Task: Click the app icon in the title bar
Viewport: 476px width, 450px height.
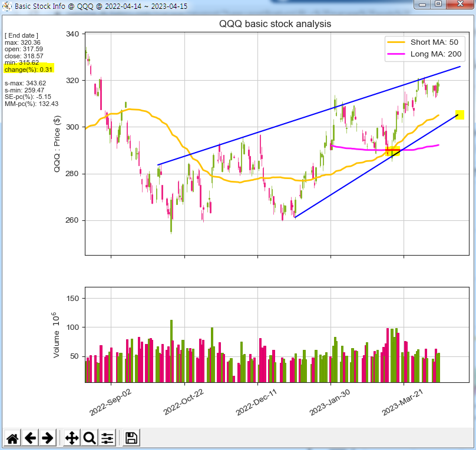Action: click(6, 6)
